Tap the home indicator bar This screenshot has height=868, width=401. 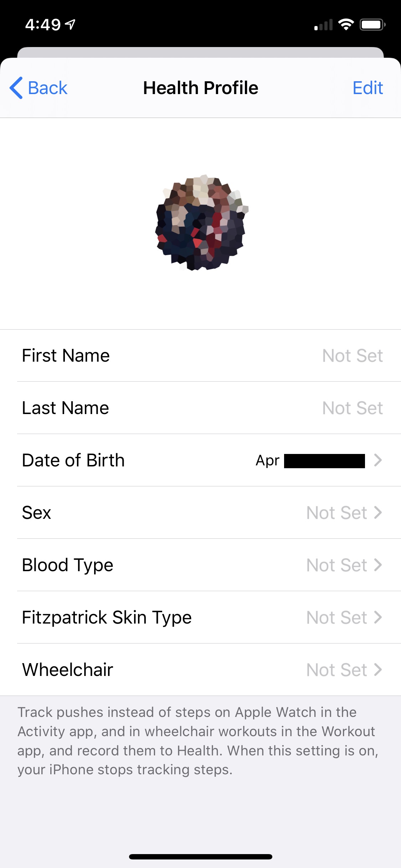pos(200,857)
